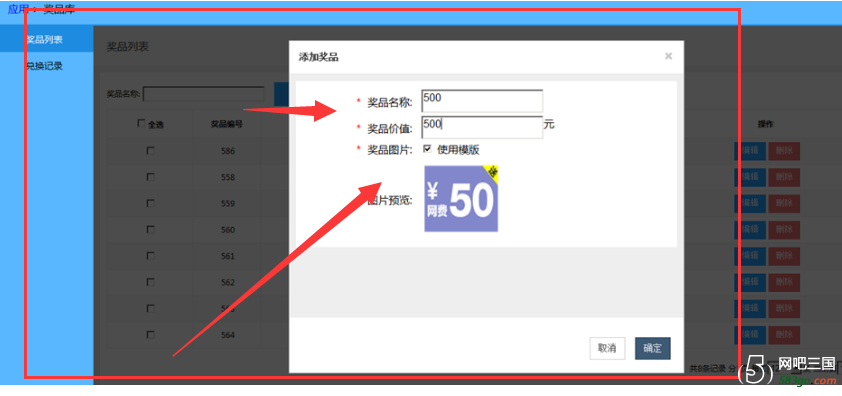Click 编辑 button for row 561
Screen dimensions: 842x396
click(x=750, y=256)
